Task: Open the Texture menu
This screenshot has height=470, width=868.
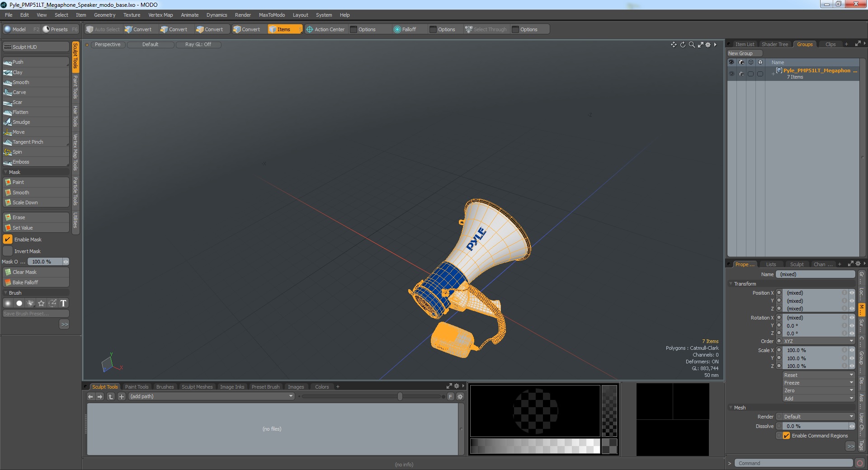Action: click(132, 15)
